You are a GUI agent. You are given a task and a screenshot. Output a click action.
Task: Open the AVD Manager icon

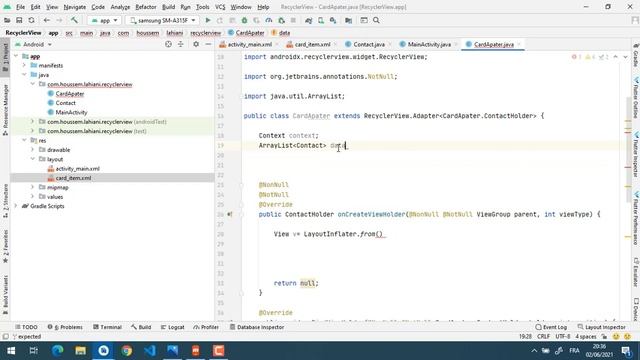coord(321,20)
